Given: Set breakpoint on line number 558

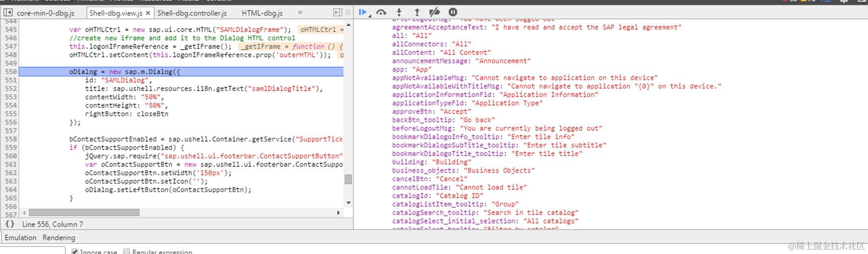Looking at the screenshot, I should tap(11, 139).
